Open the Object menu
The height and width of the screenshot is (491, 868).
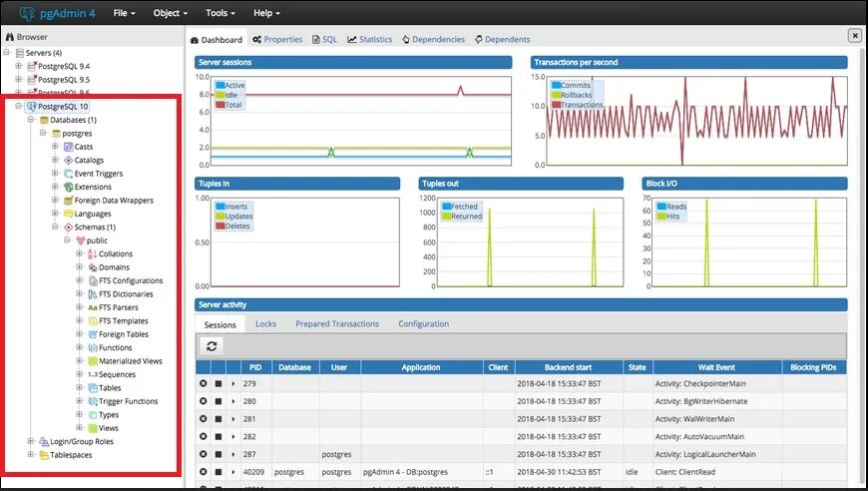pyautogui.click(x=171, y=13)
